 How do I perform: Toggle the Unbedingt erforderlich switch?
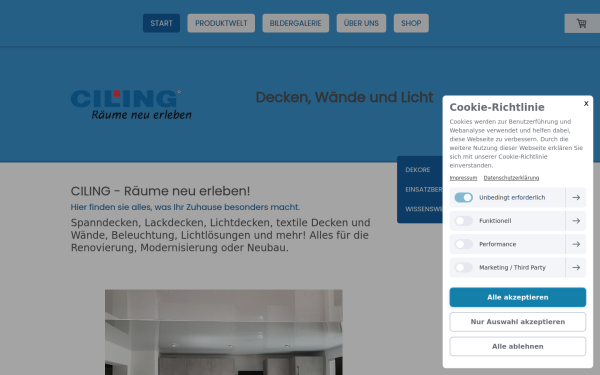point(463,197)
